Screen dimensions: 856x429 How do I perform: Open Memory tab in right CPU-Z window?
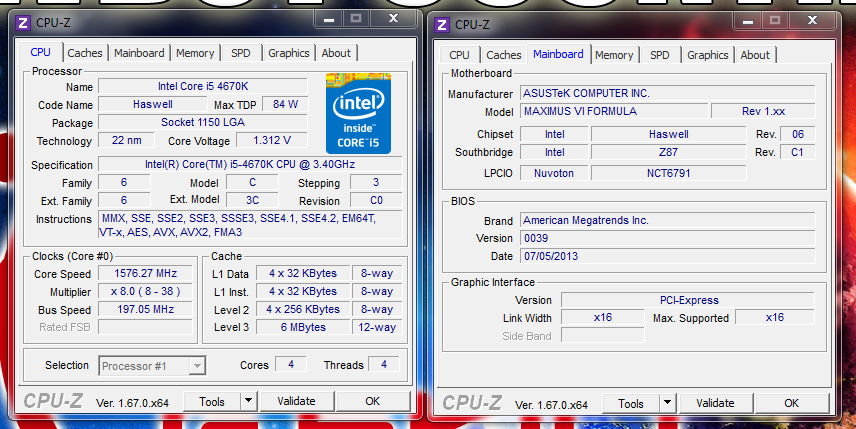pyautogui.click(x=614, y=55)
